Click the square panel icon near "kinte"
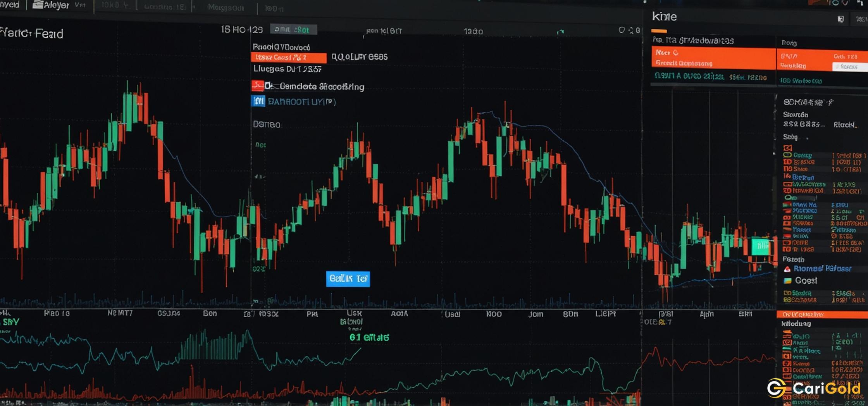The height and width of the screenshot is (406, 868). [840, 19]
